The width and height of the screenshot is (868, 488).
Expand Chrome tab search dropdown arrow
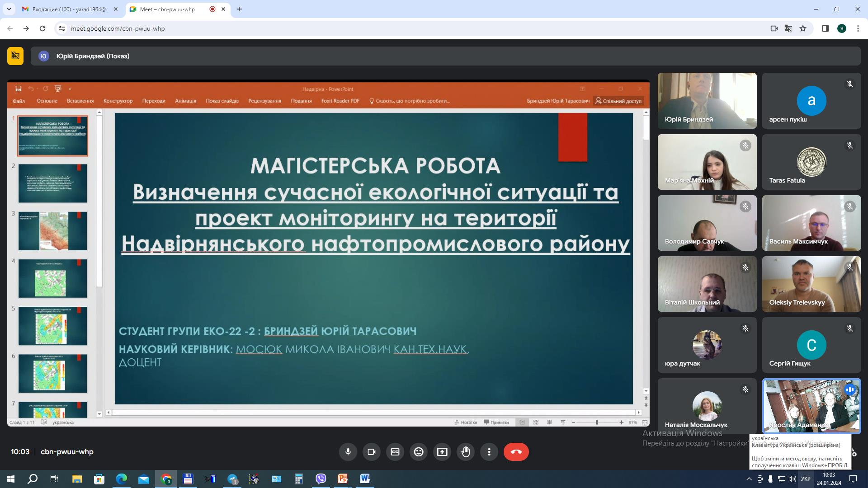pyautogui.click(x=9, y=9)
